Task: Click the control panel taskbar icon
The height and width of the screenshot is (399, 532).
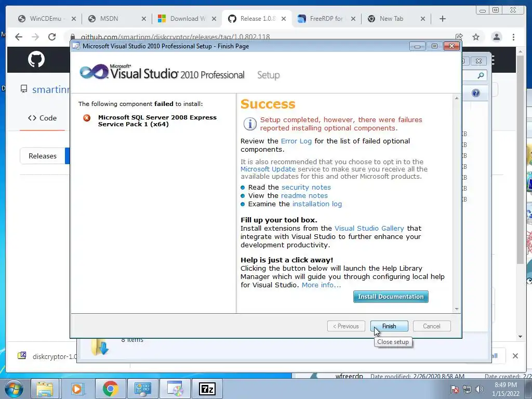Action: point(142,389)
